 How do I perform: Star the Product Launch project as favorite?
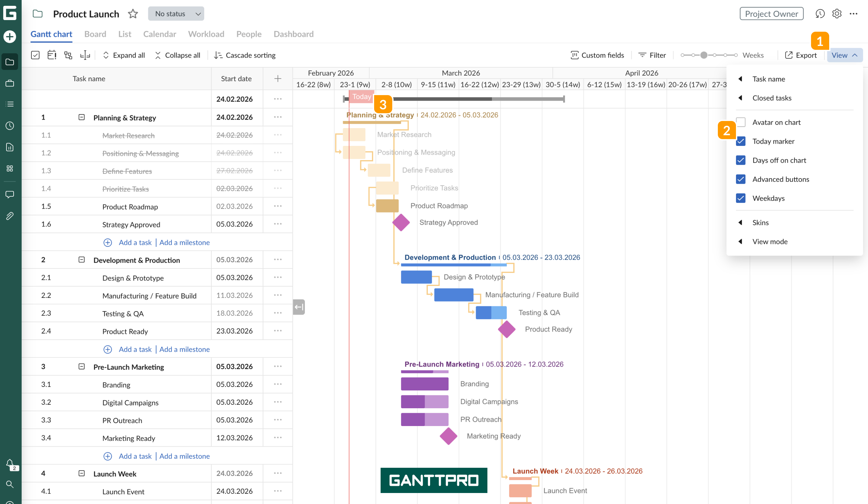133,14
